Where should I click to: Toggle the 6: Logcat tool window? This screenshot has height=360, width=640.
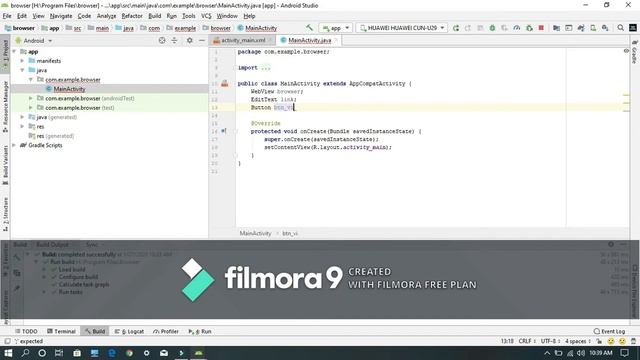point(129,331)
